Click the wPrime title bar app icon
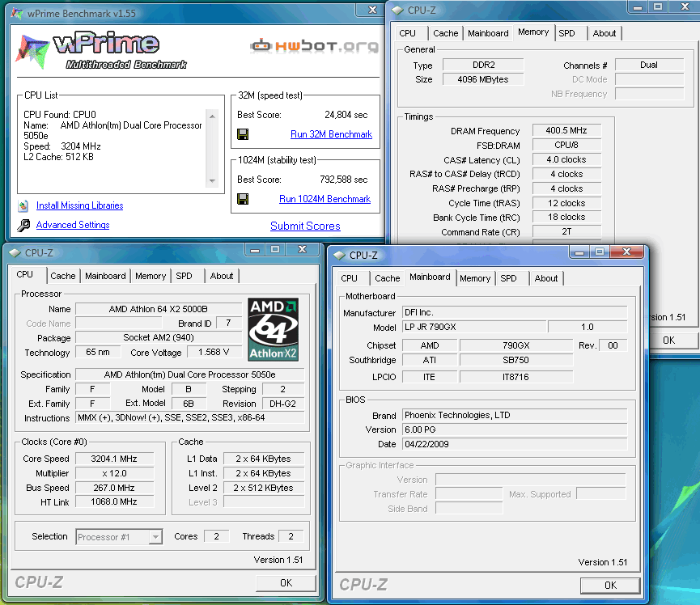Screen dimensions: 700x605 (x=17, y=13)
